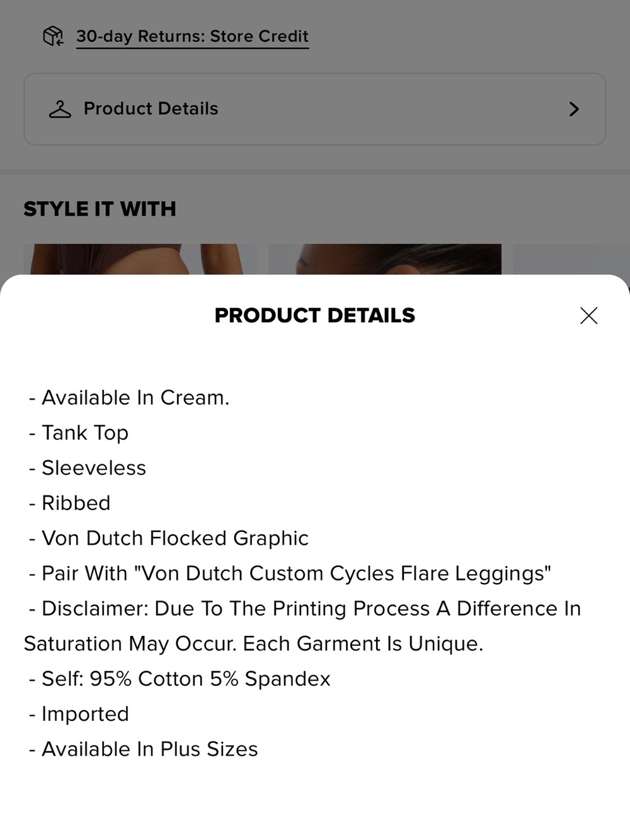Close the Product Details sheet with X
Viewport: 630px width, 840px height.
pos(588,316)
